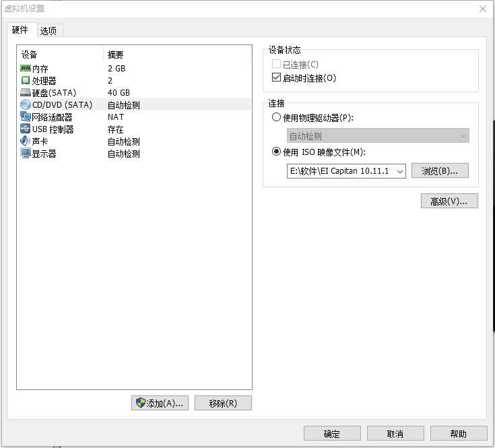Image resolution: width=495 pixels, height=448 pixels.
Task: Click the memory (内存) RAM icon
Action: (26, 68)
